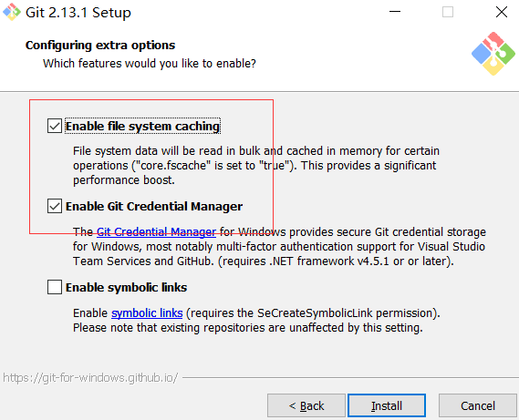Click the large Git logo in header
519x420 pixels.
point(493,54)
